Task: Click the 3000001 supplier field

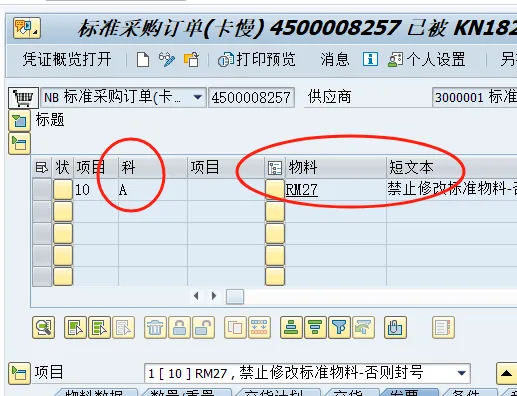Action: (475, 97)
